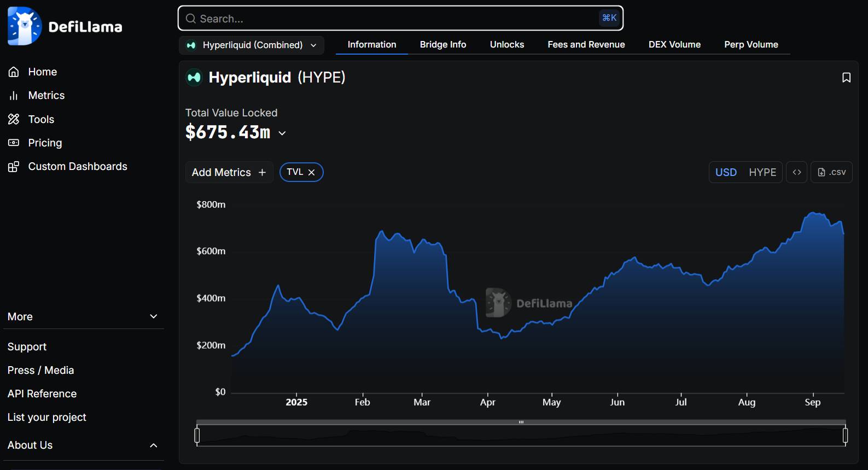Viewport: 868px width, 470px height.
Task: Click the Hyperliquid logo beside title
Action: tap(194, 78)
